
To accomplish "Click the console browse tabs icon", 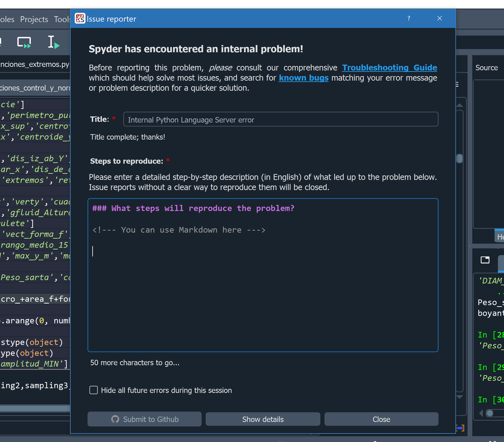I will coord(485,260).
